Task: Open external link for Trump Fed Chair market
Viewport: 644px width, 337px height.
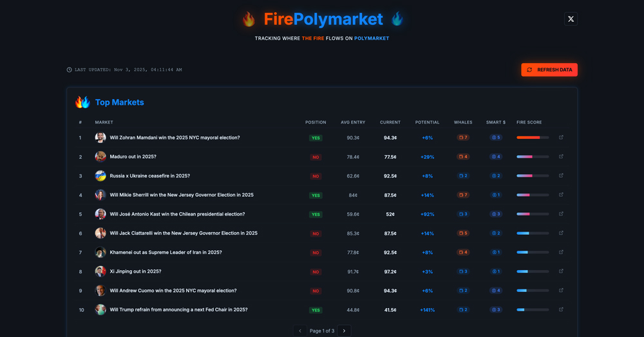Action: pos(561,309)
